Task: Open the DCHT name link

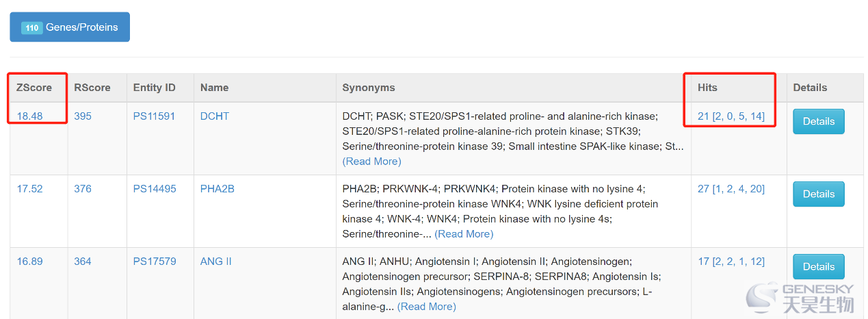Action: pos(215,116)
